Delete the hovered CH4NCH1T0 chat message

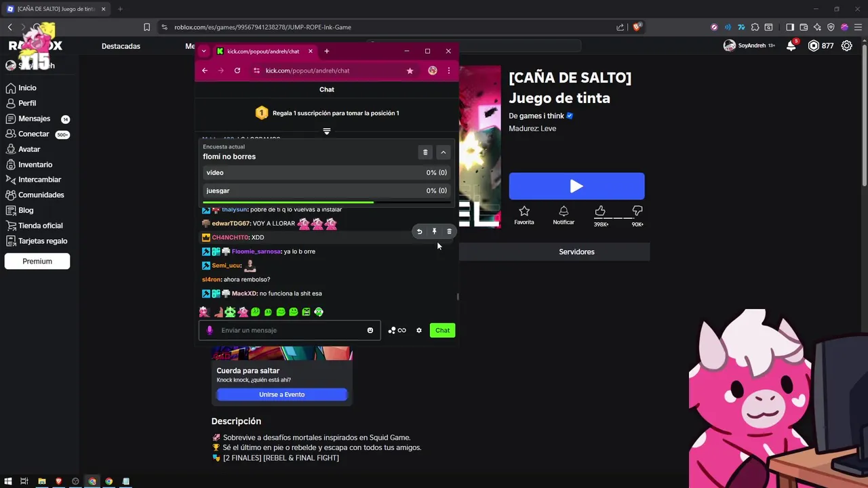[449, 232]
